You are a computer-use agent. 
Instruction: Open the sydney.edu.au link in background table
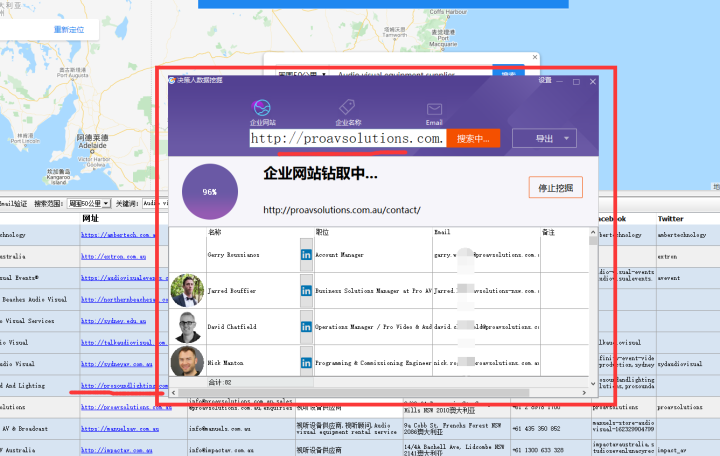pyautogui.click(x=113, y=321)
